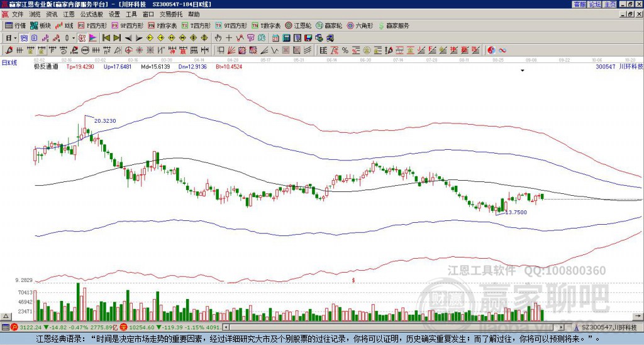Open the P四方形 tool
Screen dimensions: 644x345
tap(92, 25)
